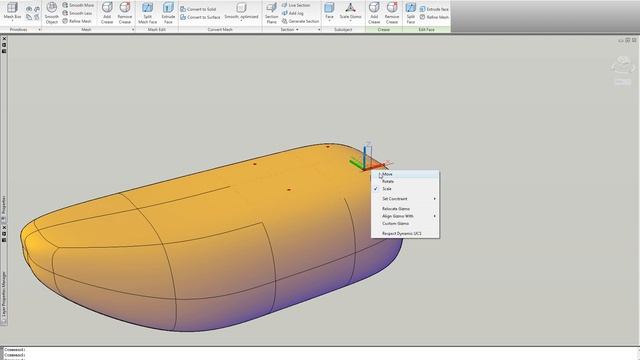Click Convert to Surface
Viewport: 640px width, 360px height.
tap(200, 17)
